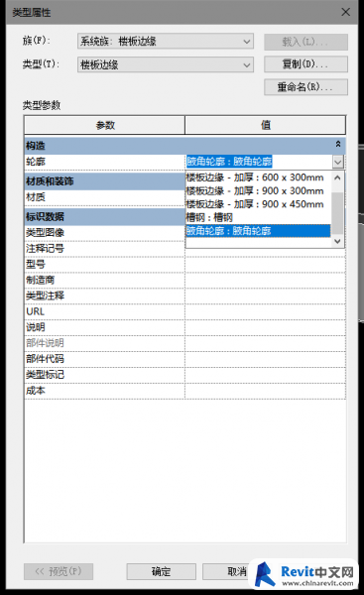Click the 重命名(R)... rename button

click(305, 87)
